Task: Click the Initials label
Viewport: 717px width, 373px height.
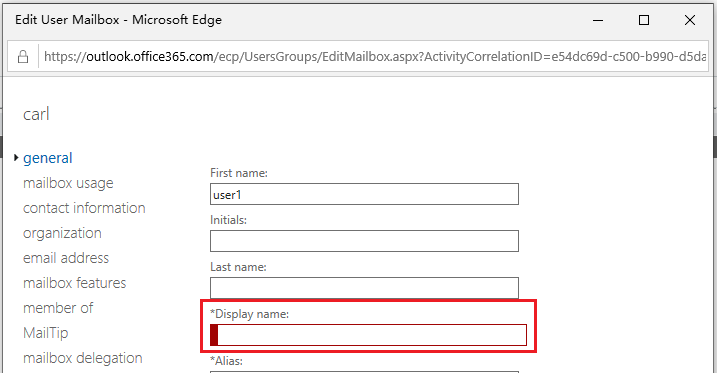Action: 228,220
